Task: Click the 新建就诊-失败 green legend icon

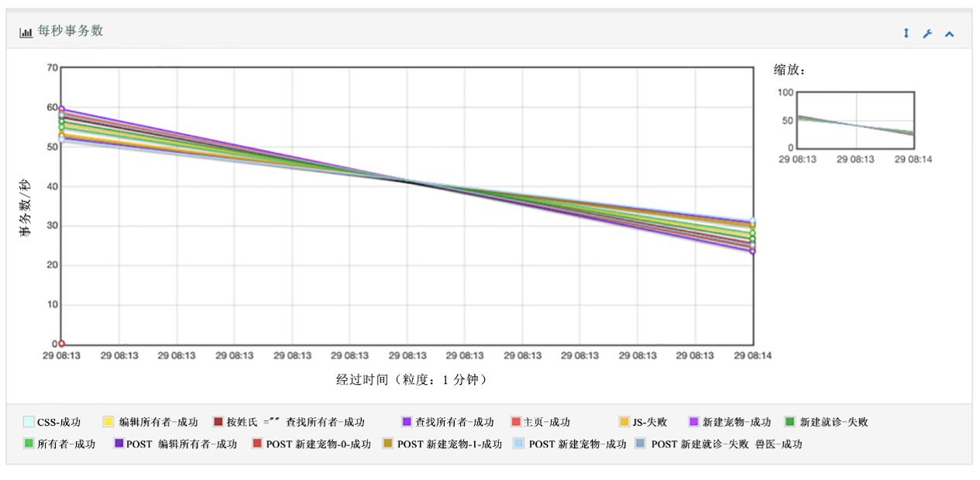Action: [790, 422]
